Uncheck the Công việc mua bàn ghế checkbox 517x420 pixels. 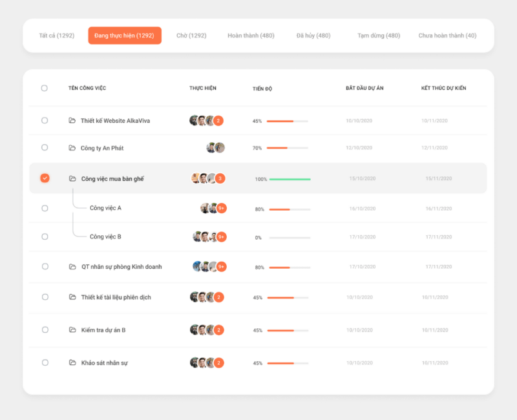[x=45, y=178]
